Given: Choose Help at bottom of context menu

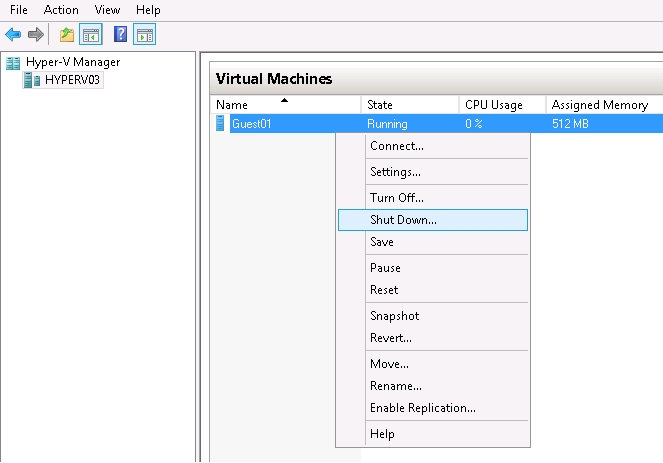Looking at the screenshot, I should click(433, 434).
